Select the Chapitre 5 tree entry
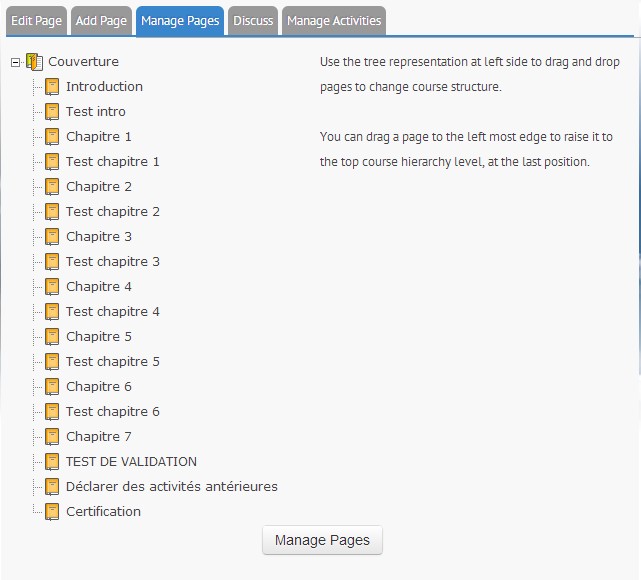 [x=99, y=337]
